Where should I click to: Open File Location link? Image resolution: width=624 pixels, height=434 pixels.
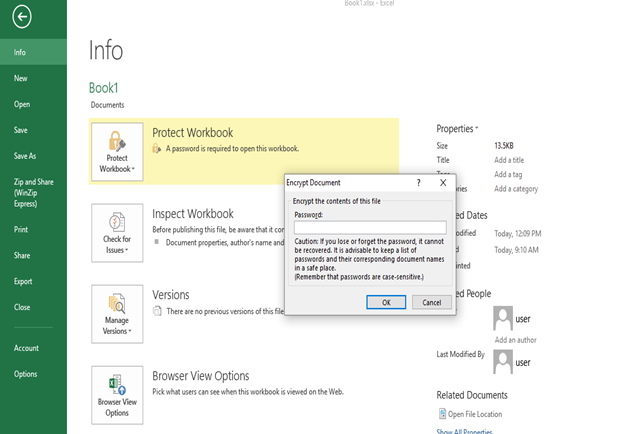475,414
